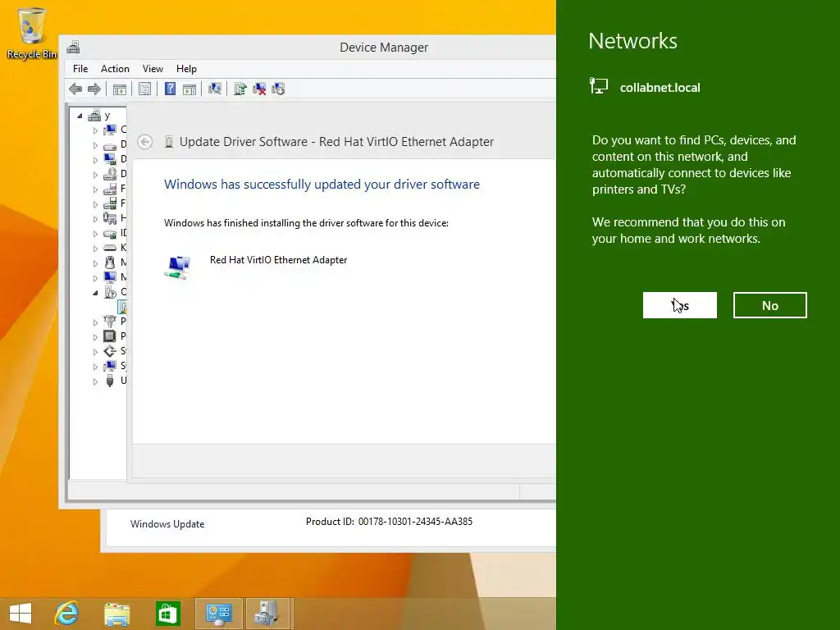Launch Internet Explorer from the taskbar
Viewport: 840px width, 630px height.
(x=66, y=614)
